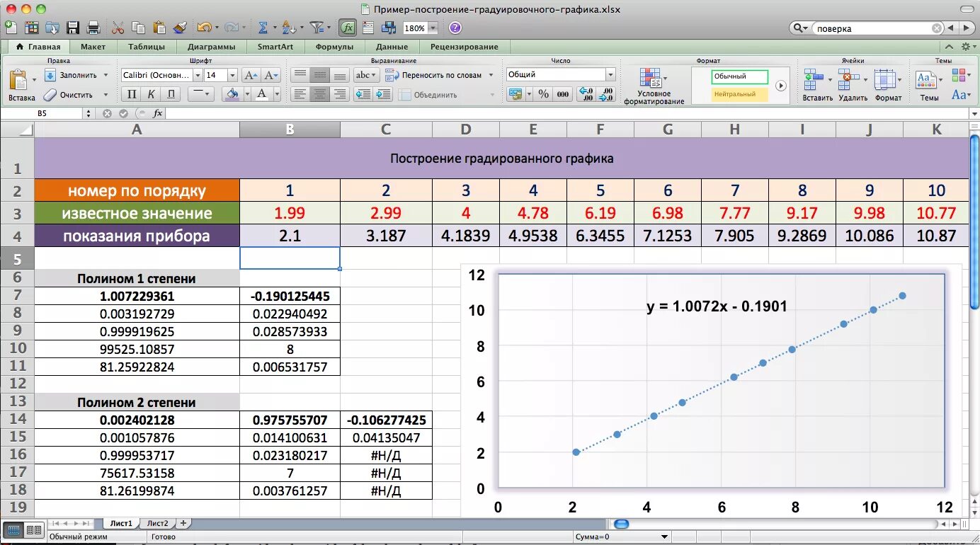Click the sort A-Z icon
980x545 pixels.
[x=287, y=28]
